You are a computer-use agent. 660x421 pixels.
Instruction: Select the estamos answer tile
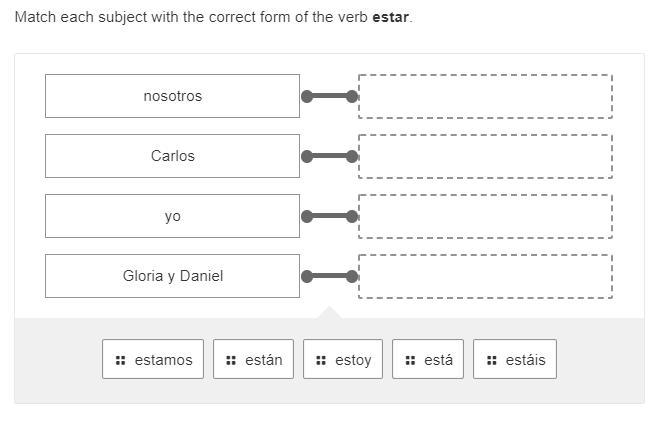[x=153, y=360]
